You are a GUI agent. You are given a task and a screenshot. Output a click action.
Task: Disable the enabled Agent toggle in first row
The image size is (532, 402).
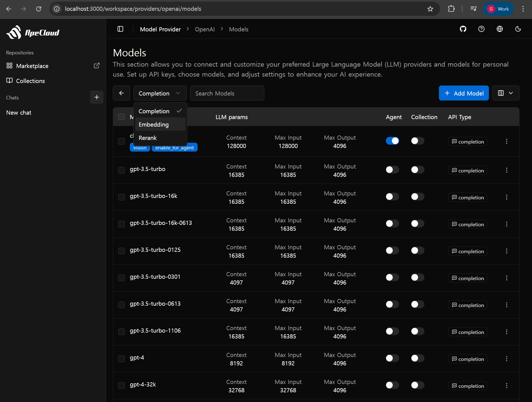(x=392, y=141)
